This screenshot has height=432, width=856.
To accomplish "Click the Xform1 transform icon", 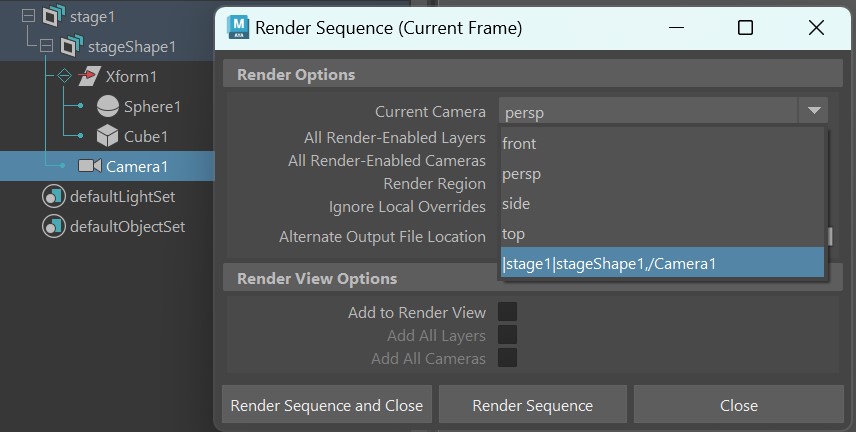I will coord(90,76).
